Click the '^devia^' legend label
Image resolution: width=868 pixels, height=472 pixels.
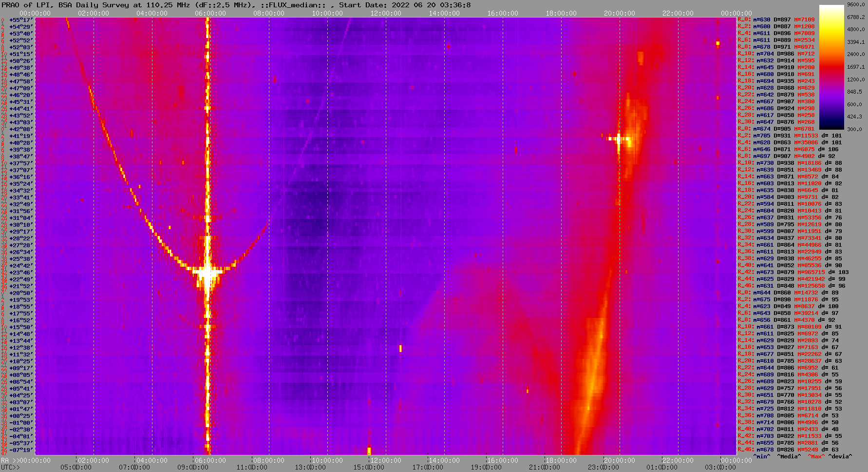(x=840, y=456)
